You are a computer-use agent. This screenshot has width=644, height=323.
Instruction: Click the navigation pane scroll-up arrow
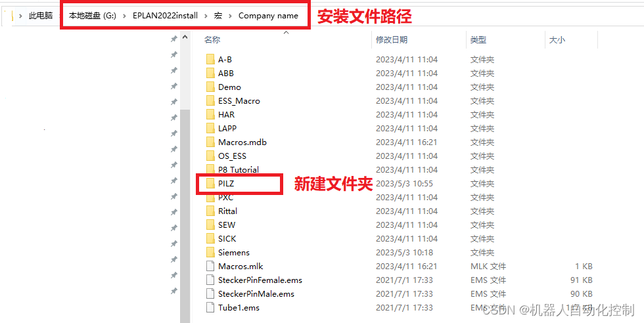click(x=185, y=37)
